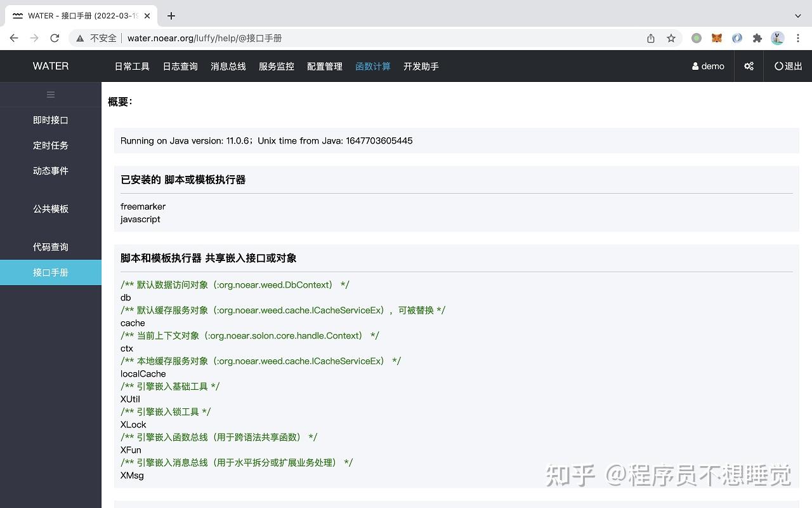Open the 消息总线 menu item

[228, 66]
